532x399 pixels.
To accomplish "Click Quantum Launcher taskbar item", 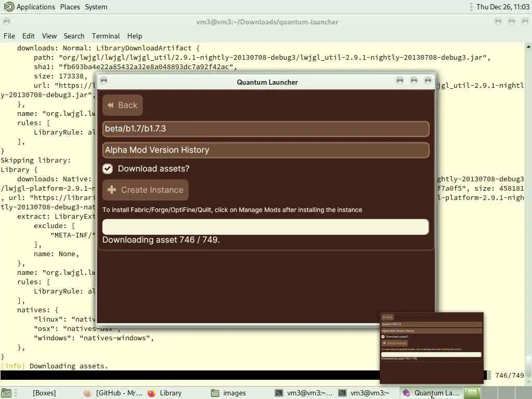I will (431, 393).
